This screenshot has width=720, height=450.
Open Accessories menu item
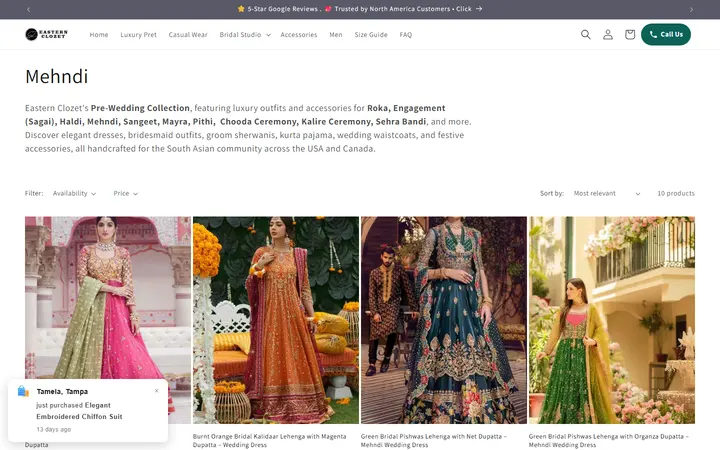(298, 34)
